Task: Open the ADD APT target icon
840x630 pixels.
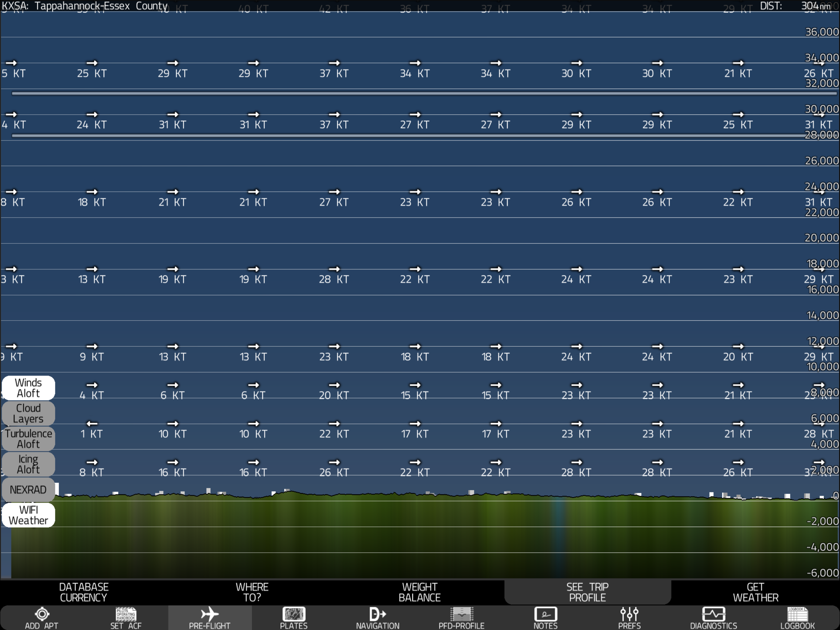Action: (42, 614)
